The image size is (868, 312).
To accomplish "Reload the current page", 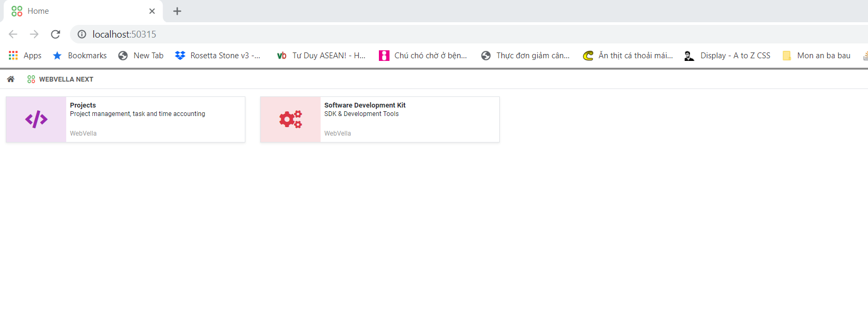I will (56, 34).
